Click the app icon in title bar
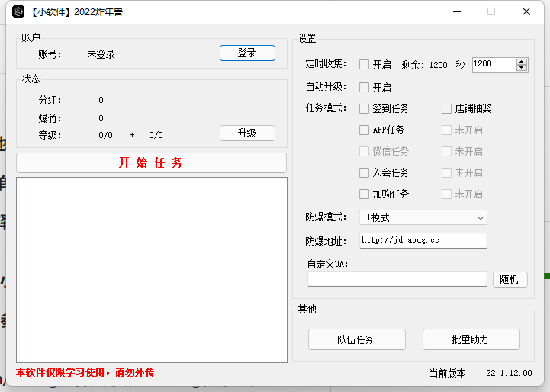The height and width of the screenshot is (392, 550). 18,11
